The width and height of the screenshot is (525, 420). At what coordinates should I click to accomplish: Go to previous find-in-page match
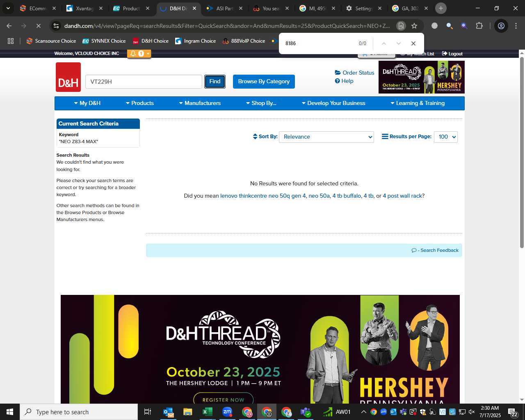point(384,43)
